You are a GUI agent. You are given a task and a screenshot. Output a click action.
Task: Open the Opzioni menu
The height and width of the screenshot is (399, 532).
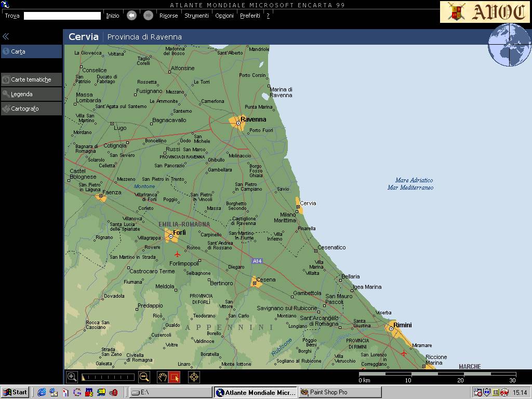[224, 16]
